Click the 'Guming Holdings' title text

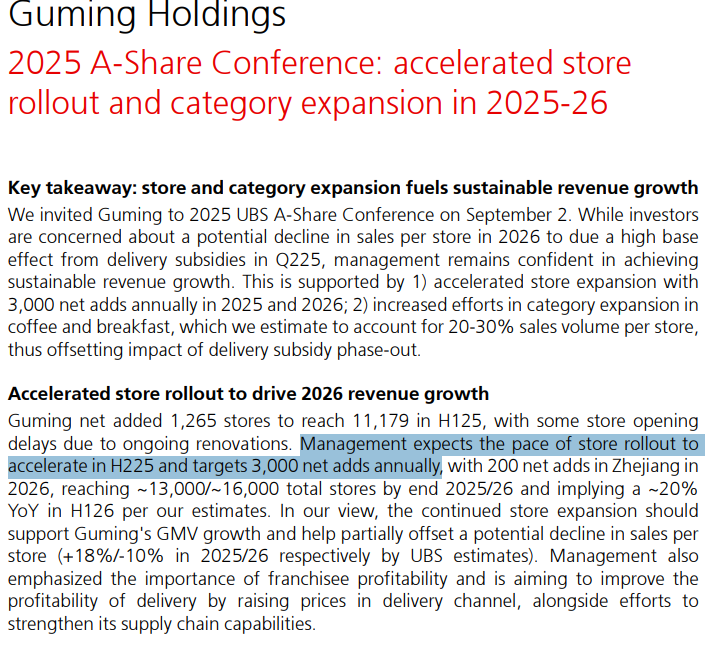pyautogui.click(x=147, y=15)
